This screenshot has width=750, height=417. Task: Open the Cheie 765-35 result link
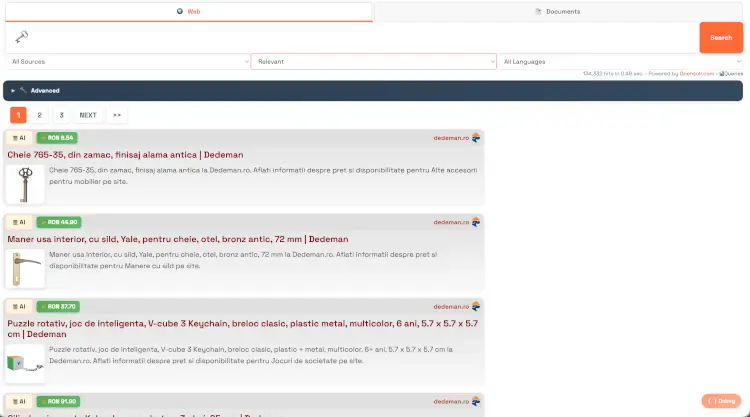[125, 155]
